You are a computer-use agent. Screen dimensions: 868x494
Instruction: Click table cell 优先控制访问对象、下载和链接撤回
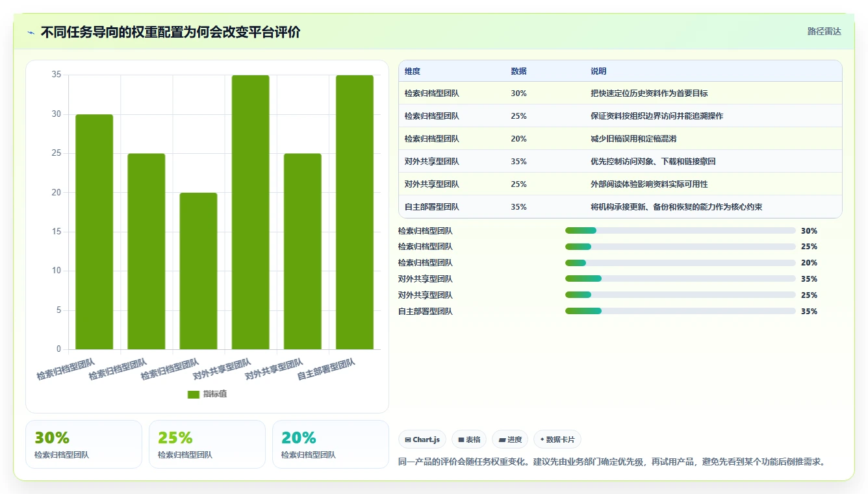coord(653,162)
